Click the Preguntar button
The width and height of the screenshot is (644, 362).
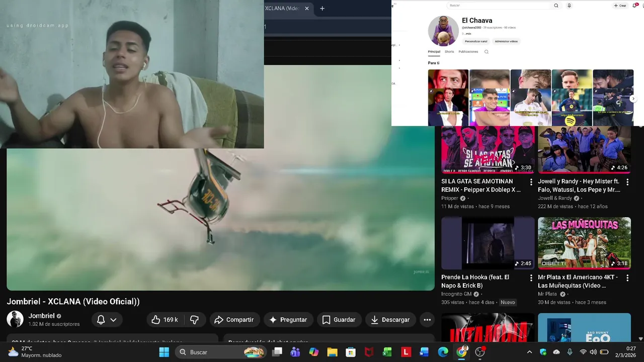click(x=288, y=320)
